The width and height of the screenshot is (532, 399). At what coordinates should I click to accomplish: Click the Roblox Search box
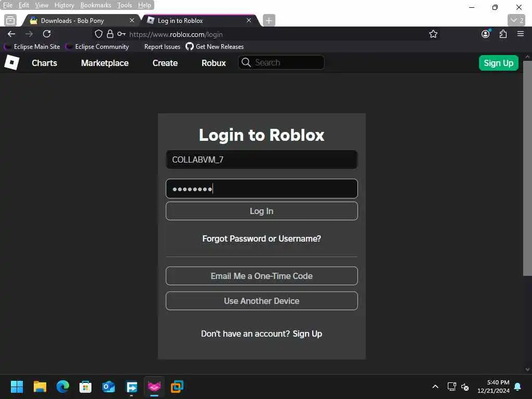coord(281,62)
